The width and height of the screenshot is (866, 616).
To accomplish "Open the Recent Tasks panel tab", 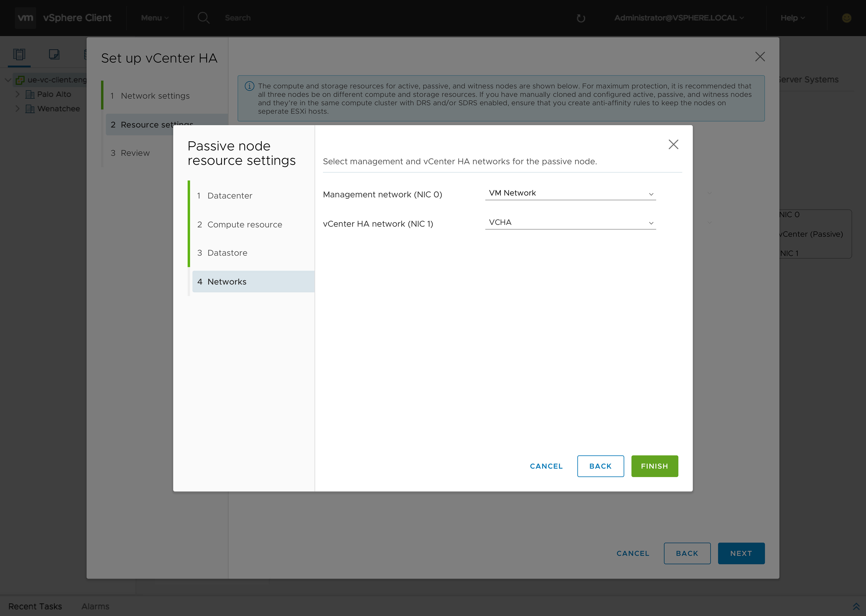I will 35,607.
